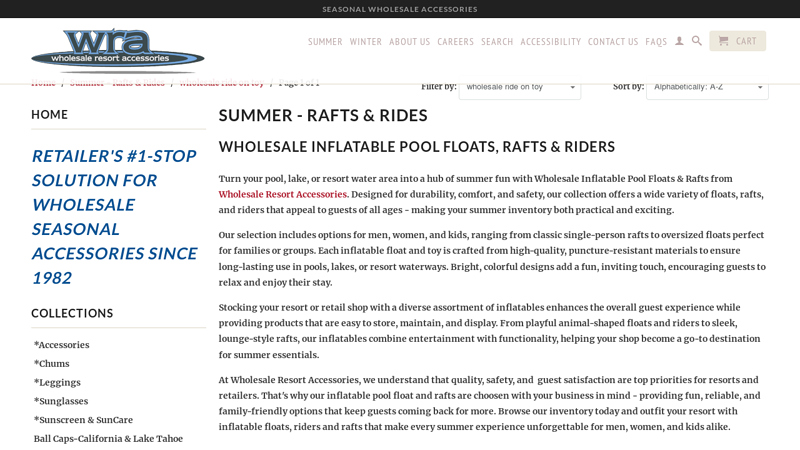
Task: Open the Sort by dropdown
Action: pos(707,88)
